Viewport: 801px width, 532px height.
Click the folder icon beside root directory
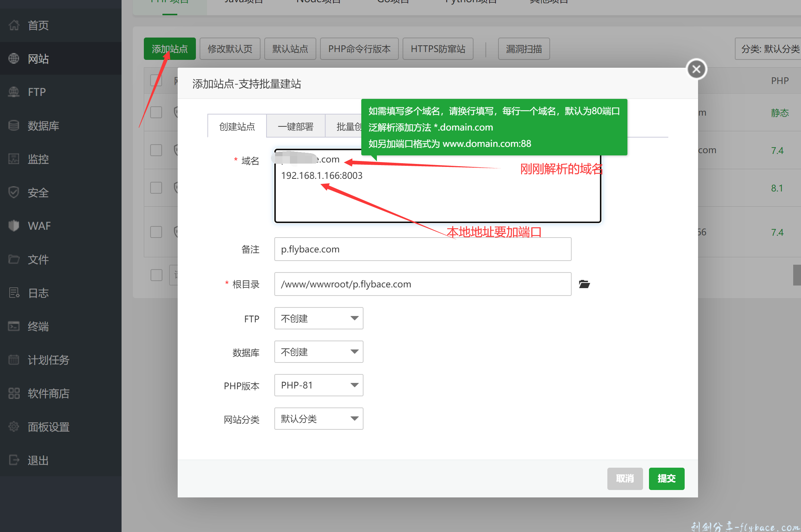tap(584, 284)
